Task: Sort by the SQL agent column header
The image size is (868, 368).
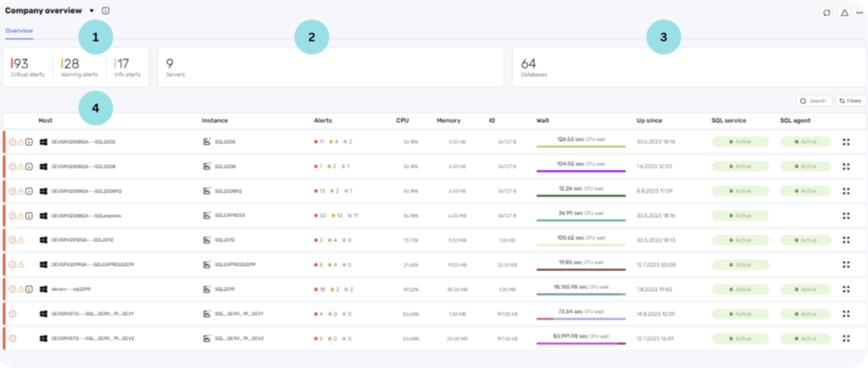Action: (x=795, y=120)
